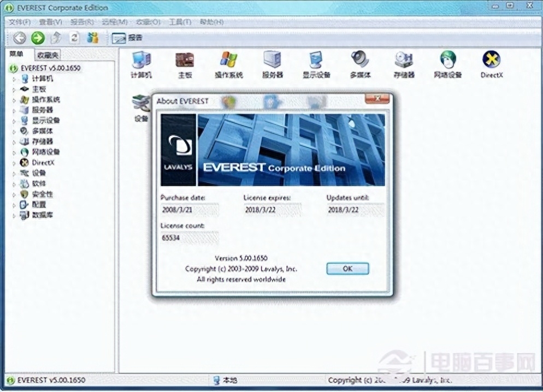Click the Back navigation arrow in toolbar
Screen dimensions: 543x392
[x=20, y=38]
